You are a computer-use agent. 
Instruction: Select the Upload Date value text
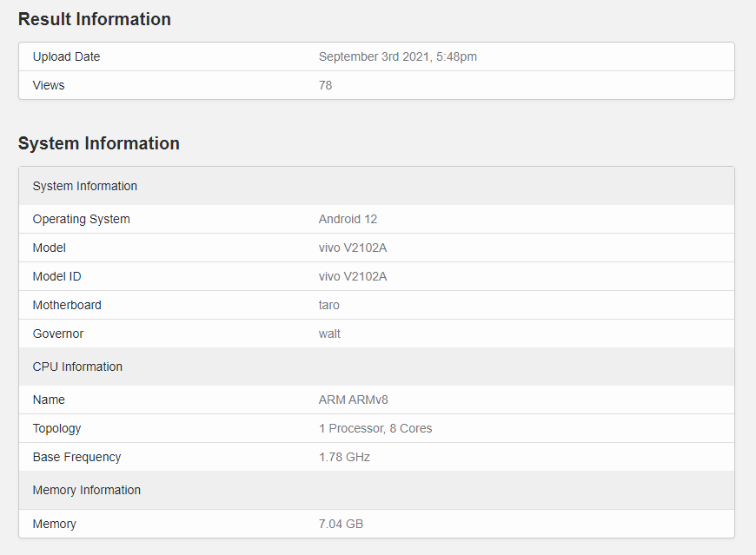tap(398, 56)
